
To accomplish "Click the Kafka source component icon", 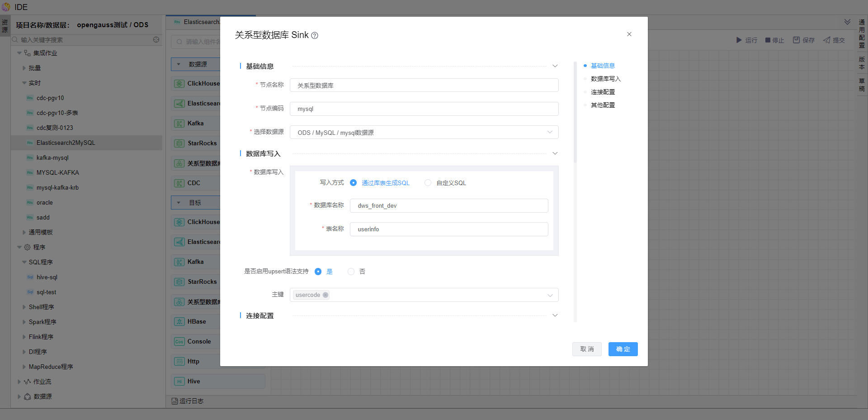I will coord(179,124).
